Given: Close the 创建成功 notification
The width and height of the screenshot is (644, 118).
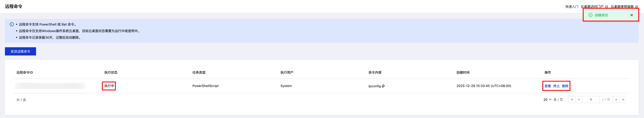Looking at the screenshot, I should point(631,15).
